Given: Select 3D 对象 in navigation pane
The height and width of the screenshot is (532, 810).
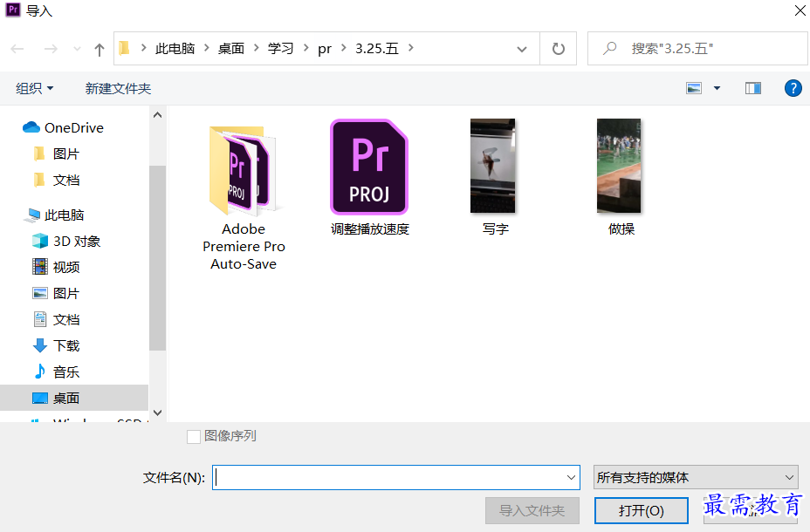Looking at the screenshot, I should 66,241.
